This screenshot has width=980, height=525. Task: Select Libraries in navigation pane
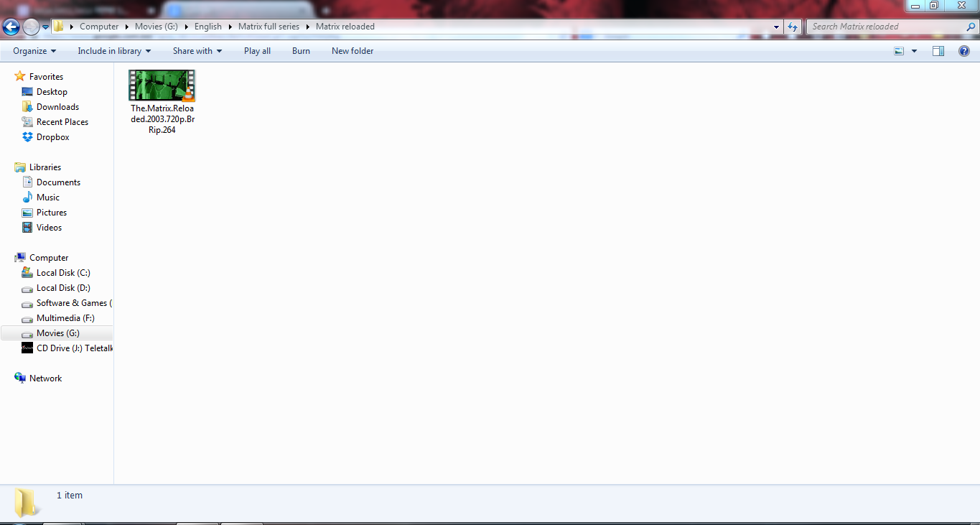(45, 167)
